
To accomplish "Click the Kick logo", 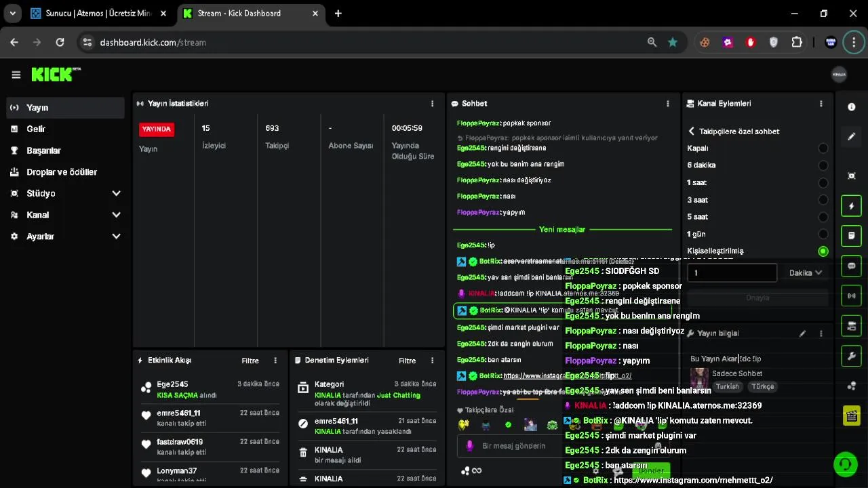I will point(56,75).
